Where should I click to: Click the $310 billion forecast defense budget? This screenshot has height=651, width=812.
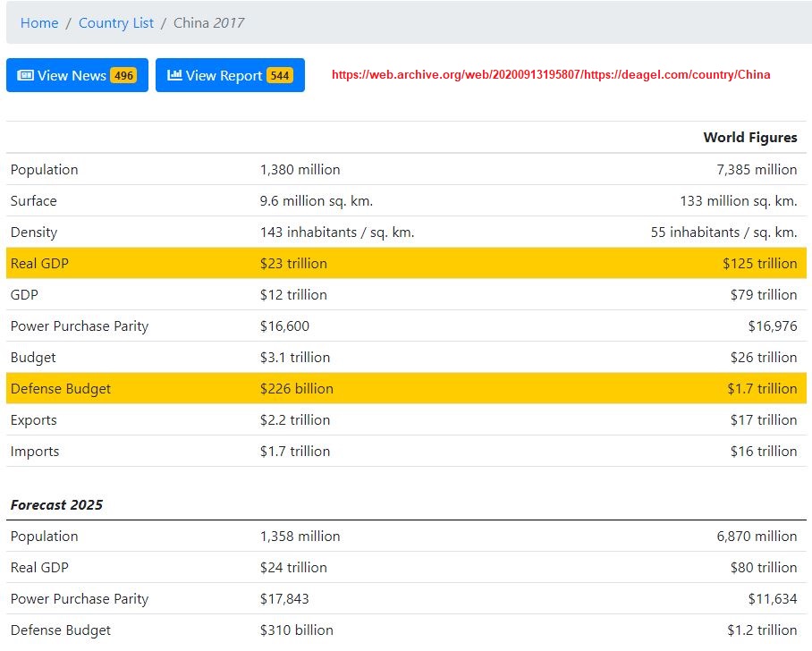pyautogui.click(x=296, y=630)
